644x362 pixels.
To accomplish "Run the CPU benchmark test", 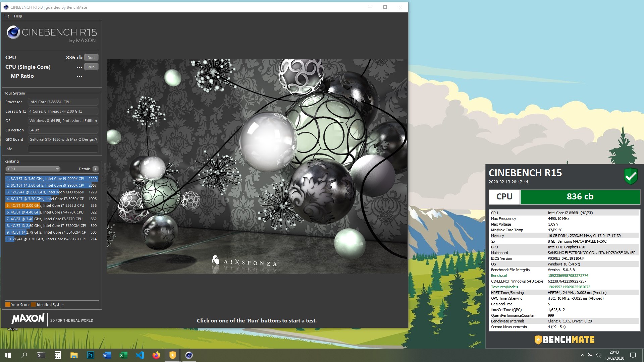I will [x=91, y=58].
